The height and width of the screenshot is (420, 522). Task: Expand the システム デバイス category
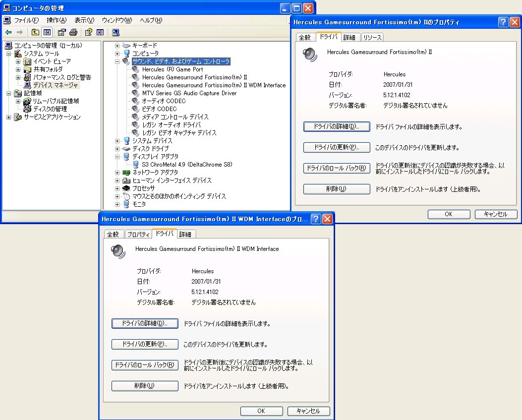117,141
